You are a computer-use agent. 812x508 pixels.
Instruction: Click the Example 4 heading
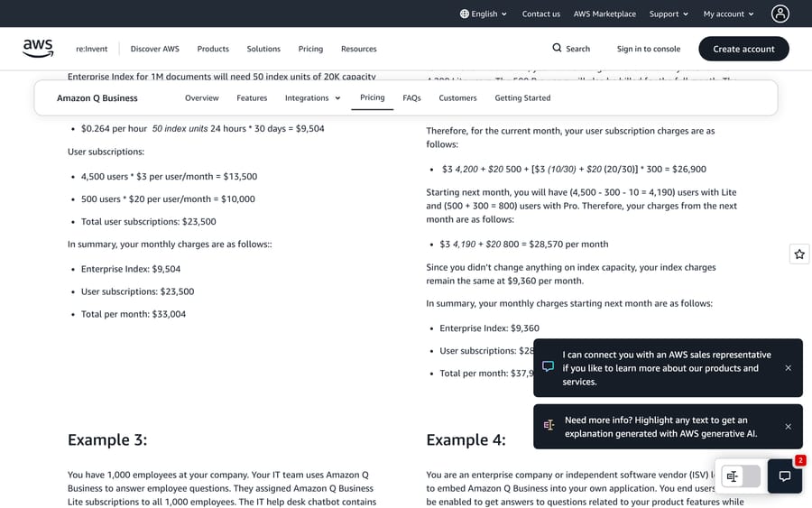coord(466,439)
